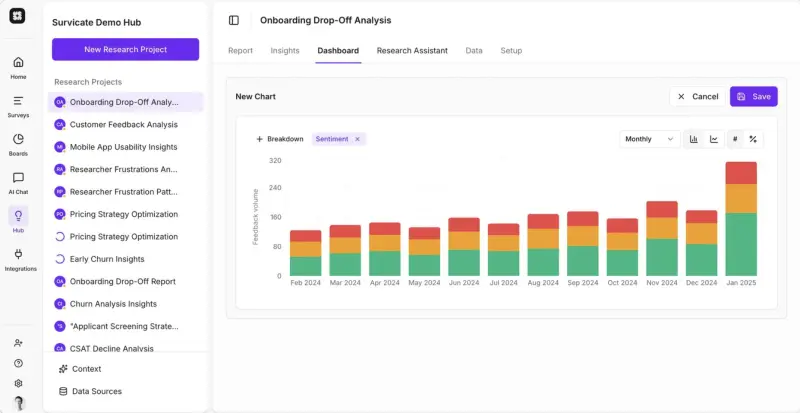Cancel the new chart
Image resolution: width=800 pixels, height=413 pixels.
(697, 96)
